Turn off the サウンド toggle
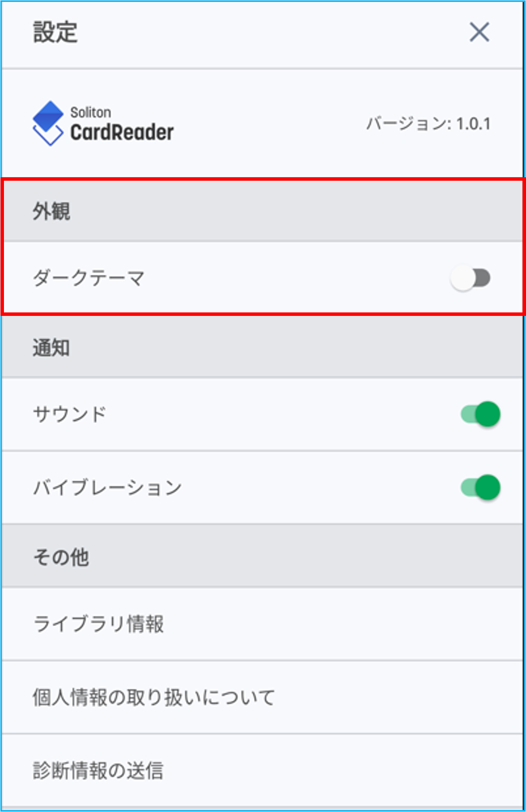Viewport: 526px width, 812px height. pos(480,414)
